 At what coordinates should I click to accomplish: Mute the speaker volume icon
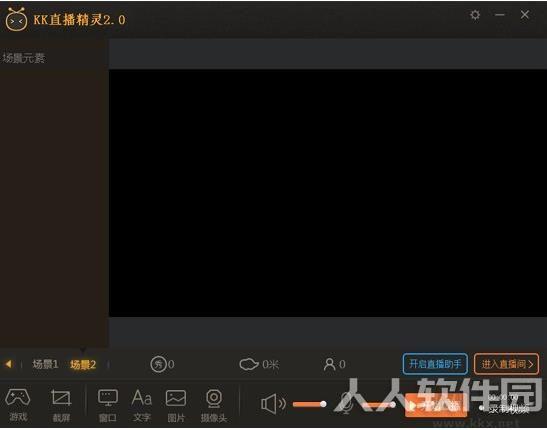coord(273,404)
